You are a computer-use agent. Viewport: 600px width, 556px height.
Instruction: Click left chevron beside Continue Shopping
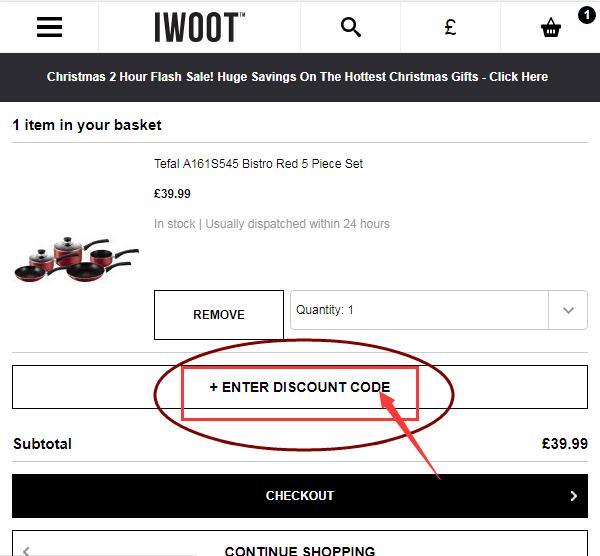coord(26,550)
